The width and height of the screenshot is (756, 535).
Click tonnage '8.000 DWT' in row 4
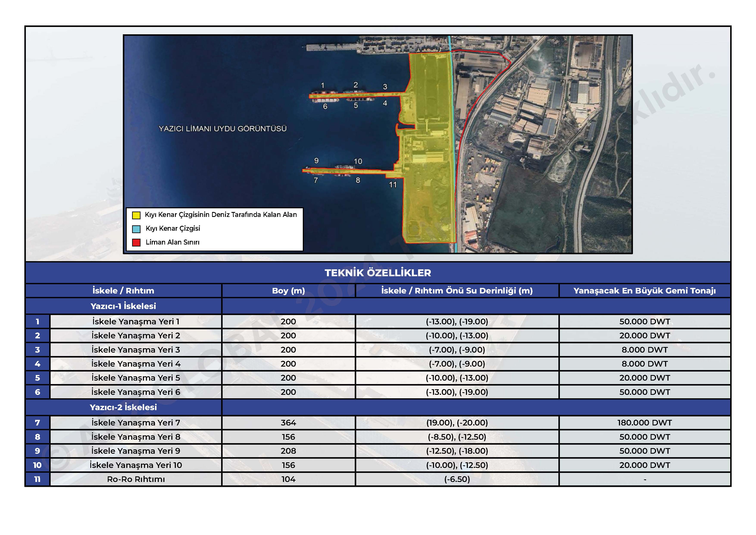point(645,364)
